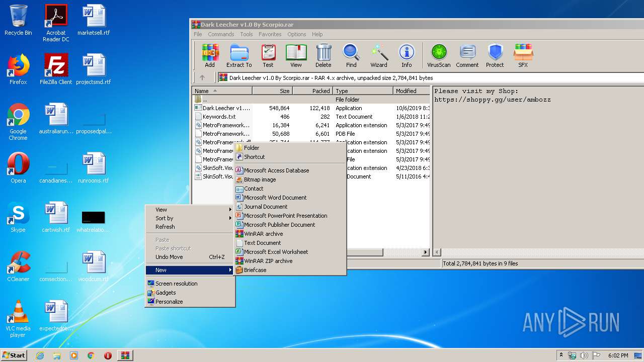The width and height of the screenshot is (644, 362).
Task: Create a new Journal Document
Action: 290,207
